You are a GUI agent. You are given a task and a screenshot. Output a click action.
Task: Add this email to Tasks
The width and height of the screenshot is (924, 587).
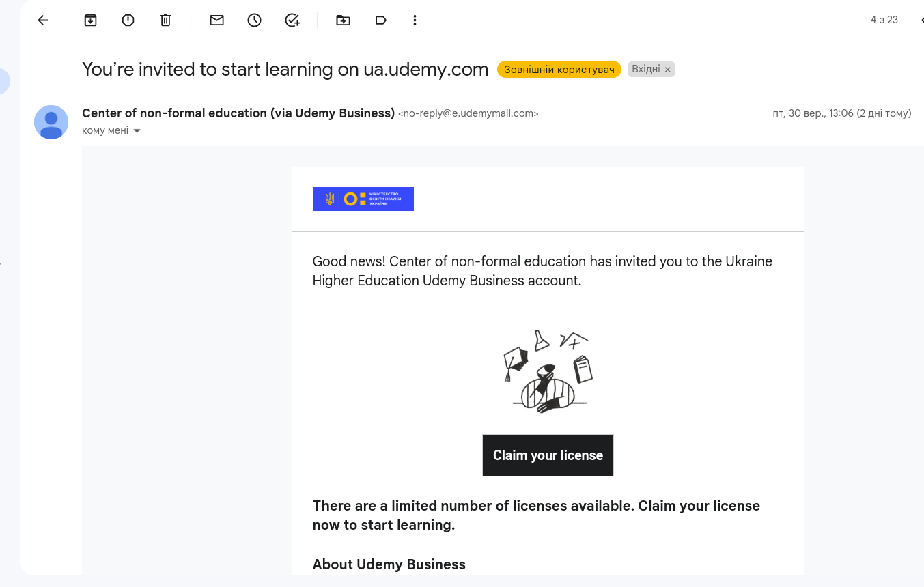point(292,20)
